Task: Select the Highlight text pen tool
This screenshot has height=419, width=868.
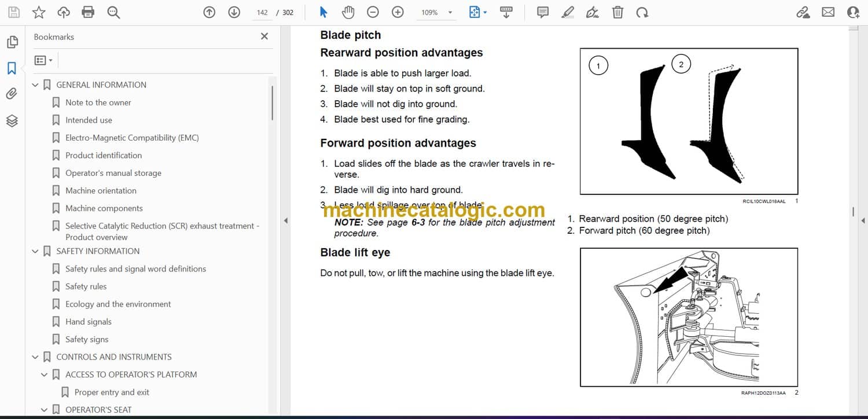Action: [x=568, y=12]
